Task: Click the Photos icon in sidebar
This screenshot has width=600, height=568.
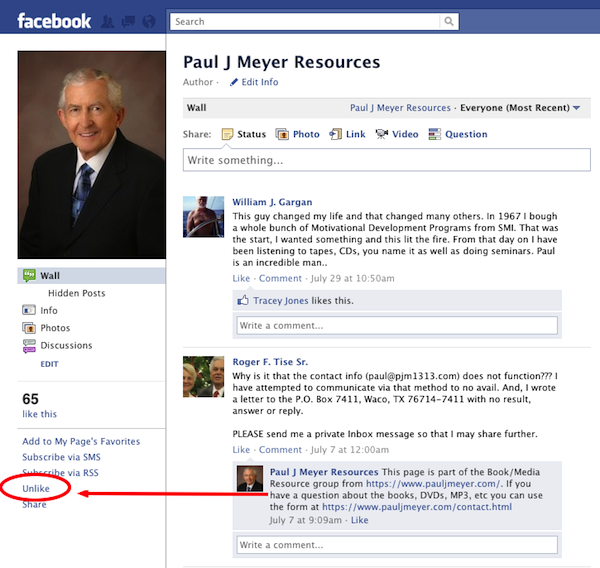Action: coord(29,328)
